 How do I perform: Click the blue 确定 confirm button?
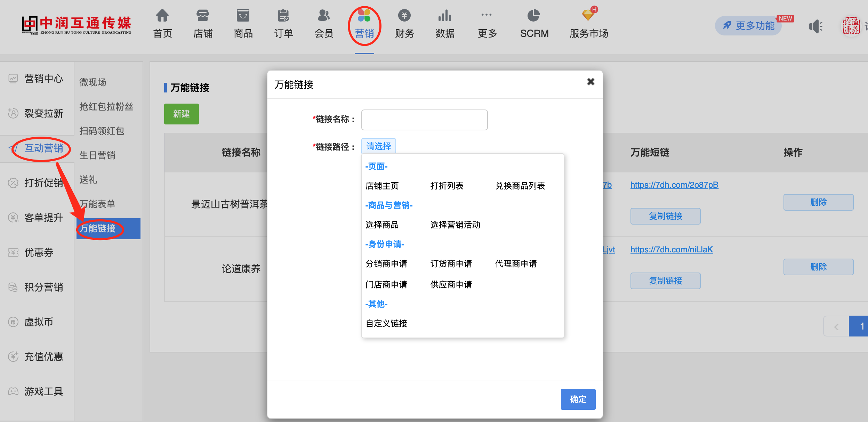pyautogui.click(x=578, y=399)
